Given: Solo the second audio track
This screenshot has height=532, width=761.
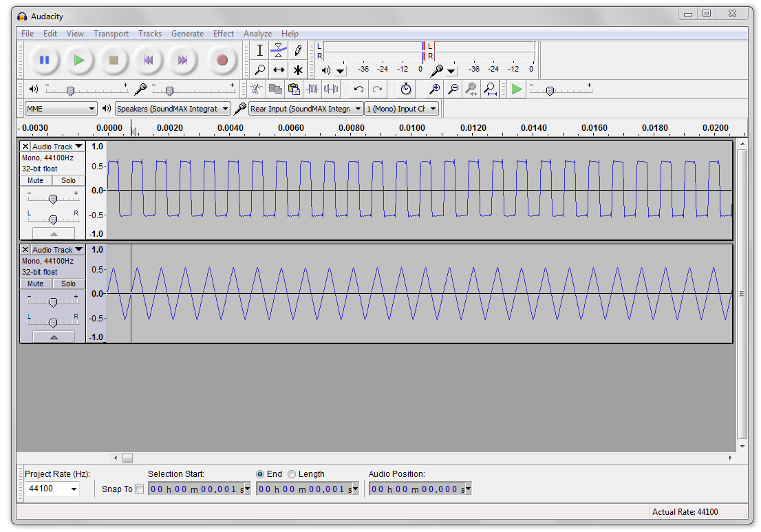Looking at the screenshot, I should point(68,284).
